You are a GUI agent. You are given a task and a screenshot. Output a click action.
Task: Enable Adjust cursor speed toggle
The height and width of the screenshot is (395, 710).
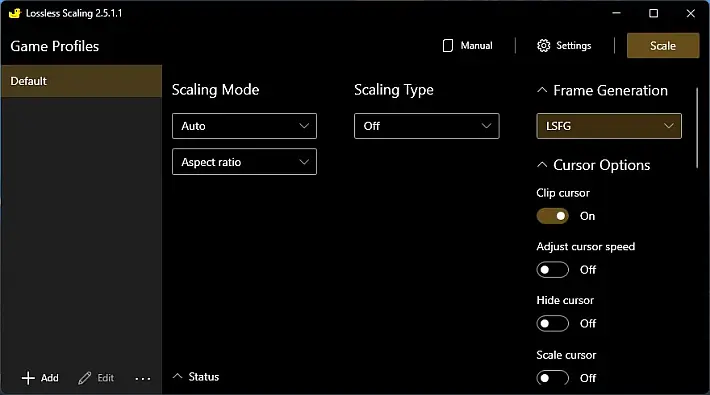click(552, 270)
